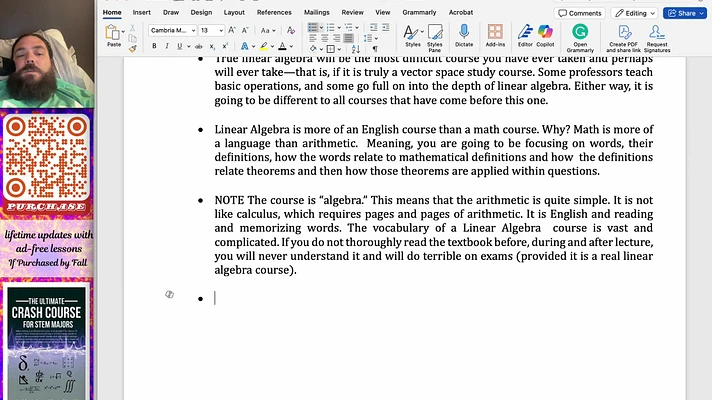712x400 pixels.
Task: Decrease paragraph indent
Action: pos(373,28)
